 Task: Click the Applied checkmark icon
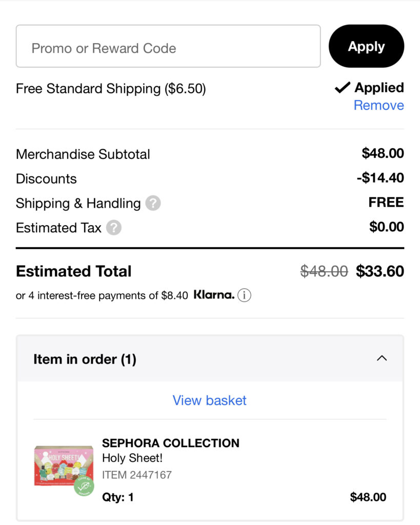point(342,88)
